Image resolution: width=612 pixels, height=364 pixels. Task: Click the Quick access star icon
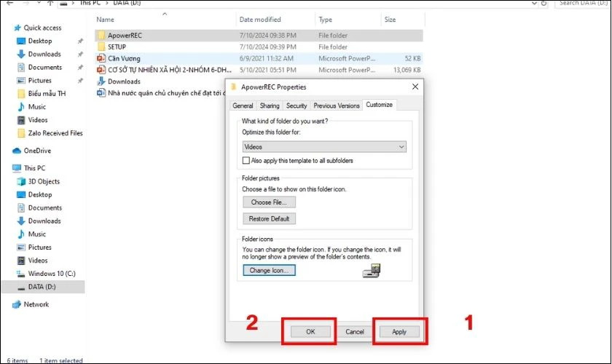[x=17, y=28]
